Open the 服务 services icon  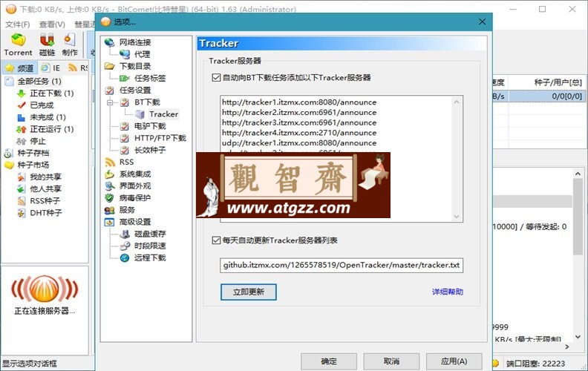(x=109, y=210)
